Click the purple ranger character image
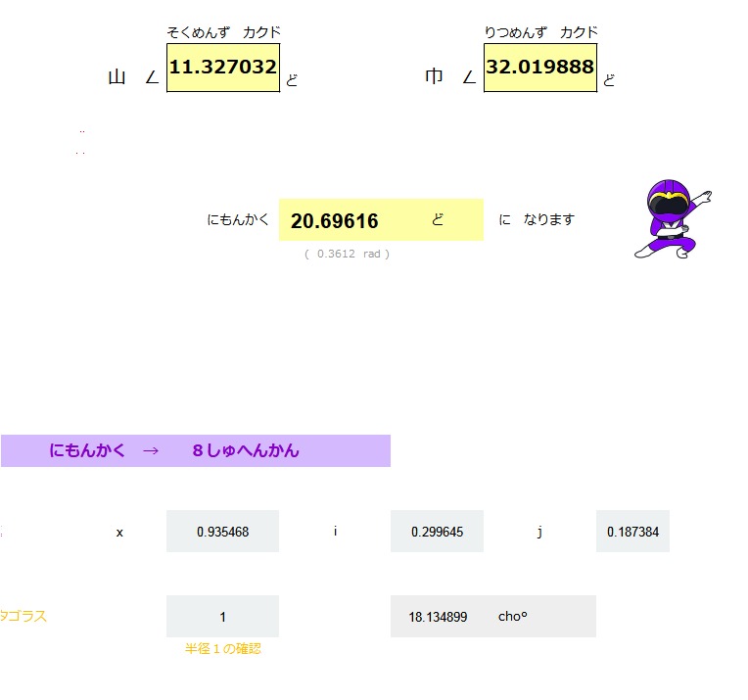The height and width of the screenshot is (700, 748). (x=672, y=219)
